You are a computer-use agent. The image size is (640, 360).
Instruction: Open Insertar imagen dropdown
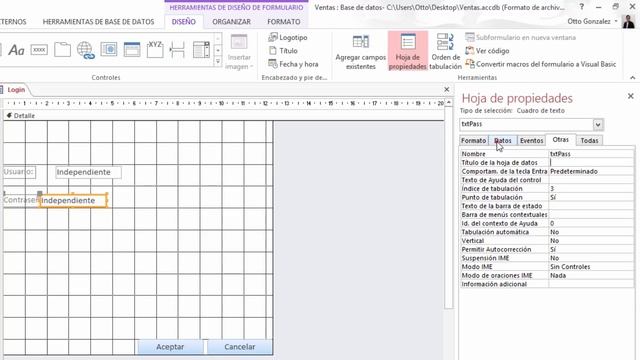(239, 52)
